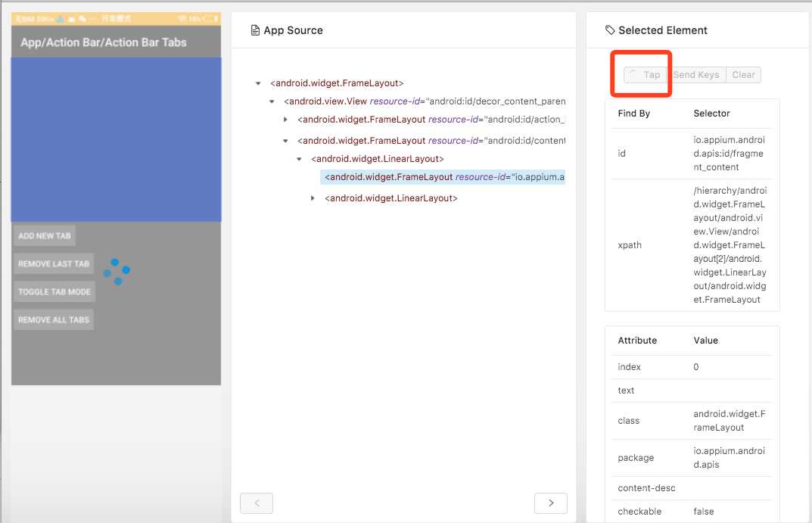Click the previous page arrow in App Source
This screenshot has width=812, height=523.
(257, 503)
